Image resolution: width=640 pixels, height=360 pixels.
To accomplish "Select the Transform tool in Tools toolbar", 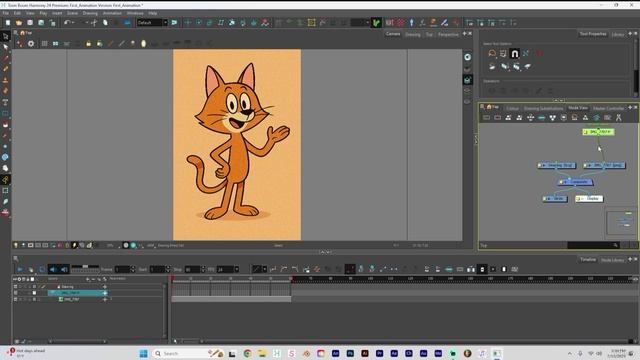I will [5, 37].
